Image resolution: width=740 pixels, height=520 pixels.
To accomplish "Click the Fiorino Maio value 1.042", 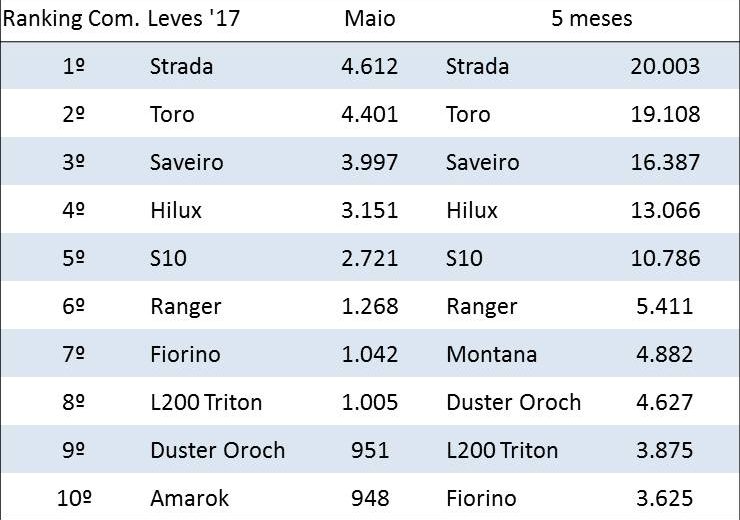I will (x=369, y=355).
